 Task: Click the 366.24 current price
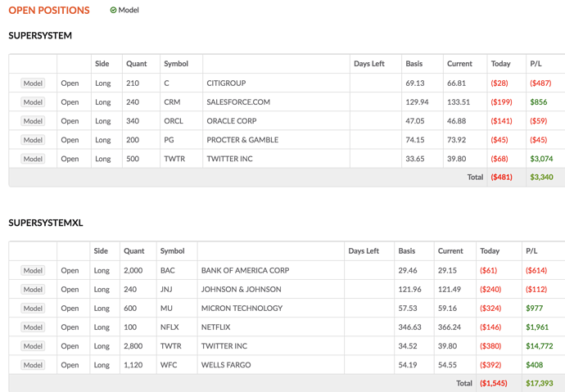click(x=450, y=327)
